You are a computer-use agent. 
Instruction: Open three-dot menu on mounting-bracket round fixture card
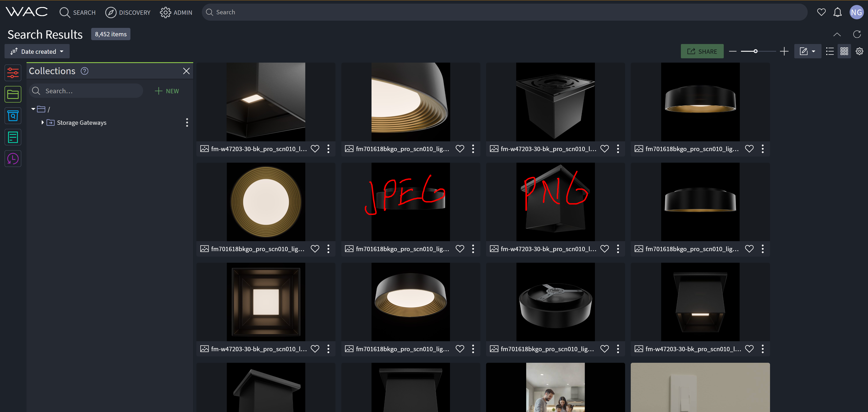coord(618,349)
